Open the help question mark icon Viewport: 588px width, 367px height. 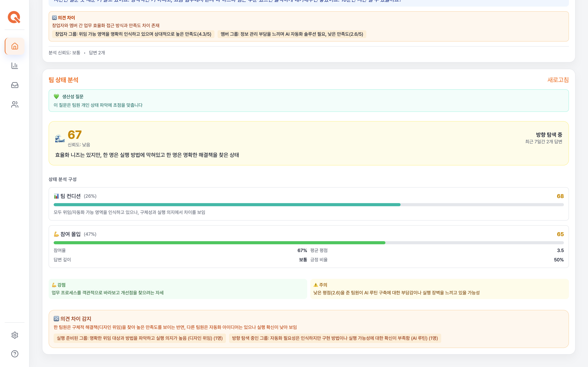point(15,354)
